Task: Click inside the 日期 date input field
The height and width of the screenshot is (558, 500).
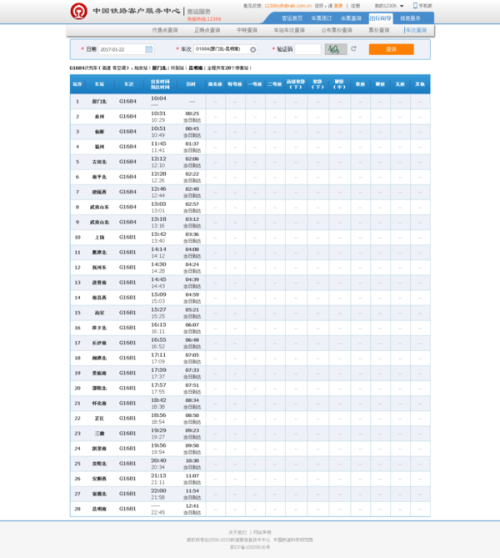Action: [x=126, y=49]
